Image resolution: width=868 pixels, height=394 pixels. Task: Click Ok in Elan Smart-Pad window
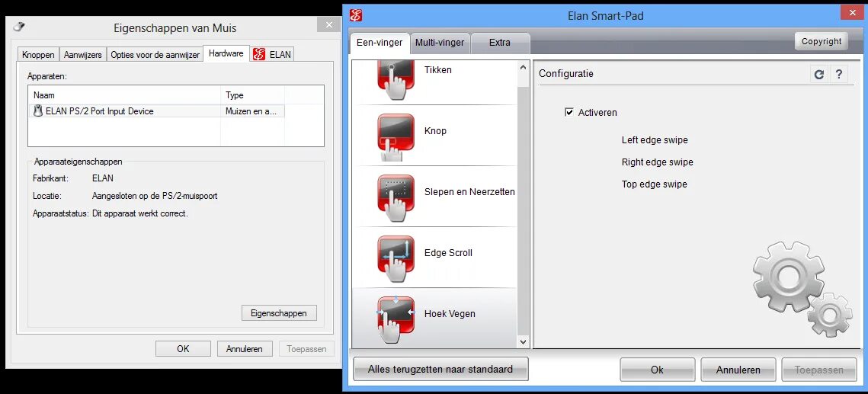pos(657,370)
